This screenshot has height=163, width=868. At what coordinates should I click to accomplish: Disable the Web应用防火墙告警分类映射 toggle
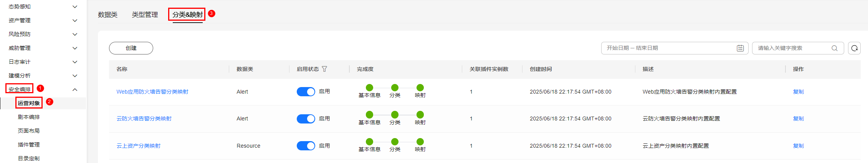(x=306, y=92)
